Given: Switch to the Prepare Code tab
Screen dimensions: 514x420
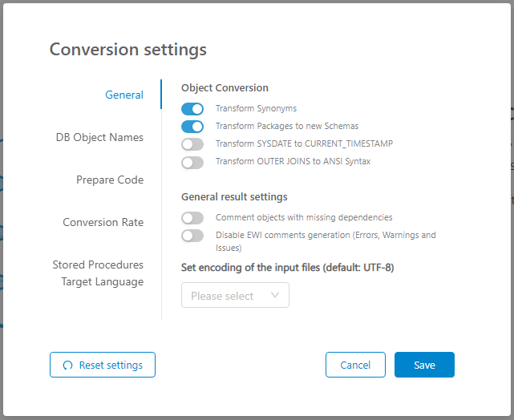Looking at the screenshot, I should pyautogui.click(x=110, y=180).
